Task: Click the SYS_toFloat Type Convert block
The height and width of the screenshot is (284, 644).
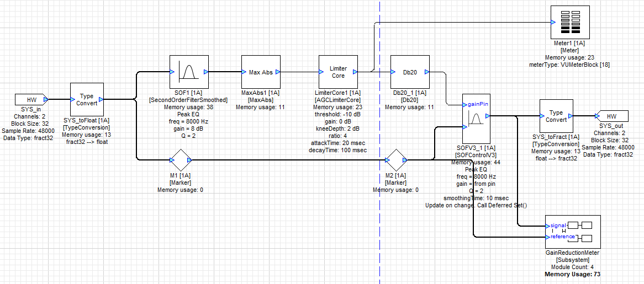Action: (87, 100)
